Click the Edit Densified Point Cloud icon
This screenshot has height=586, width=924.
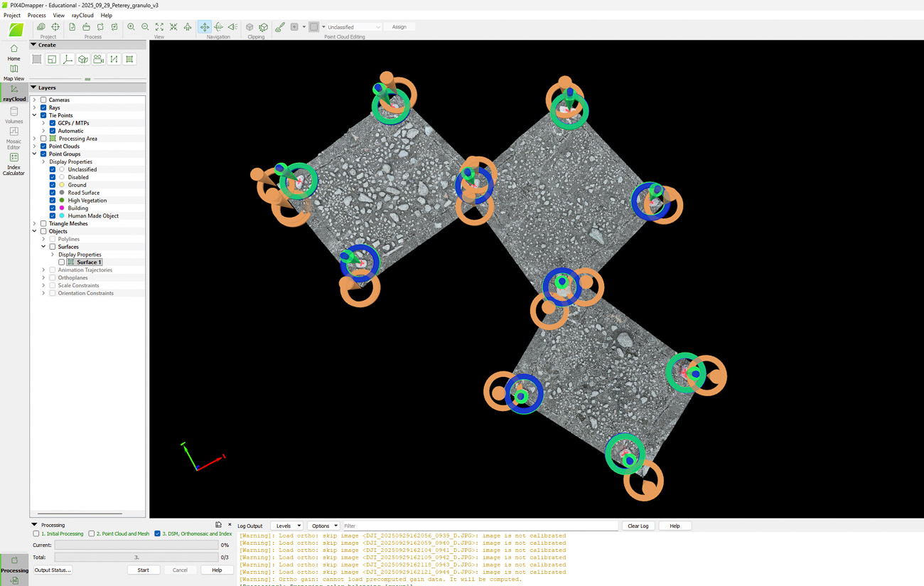(x=280, y=27)
